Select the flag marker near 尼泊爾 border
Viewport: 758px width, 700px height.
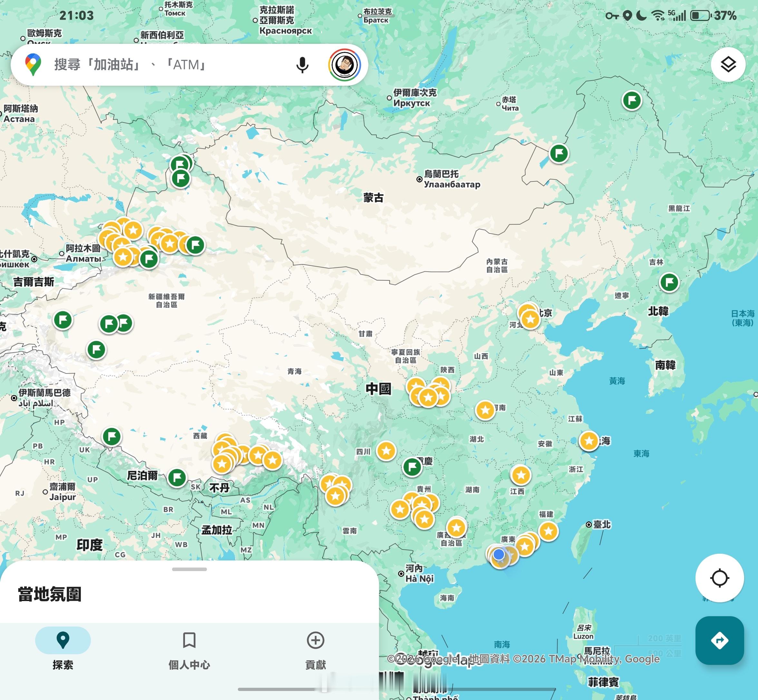pyautogui.click(x=177, y=477)
